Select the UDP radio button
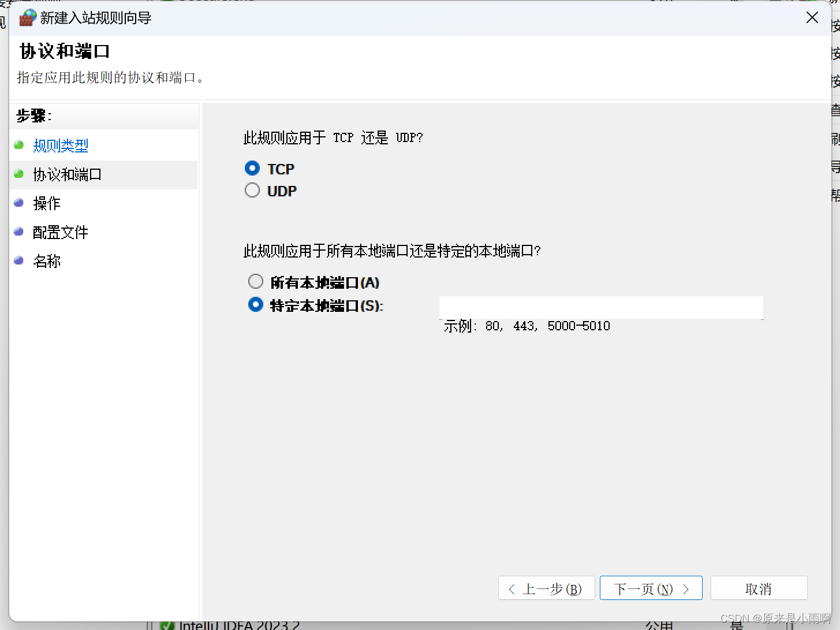This screenshot has height=630, width=840. [252, 190]
